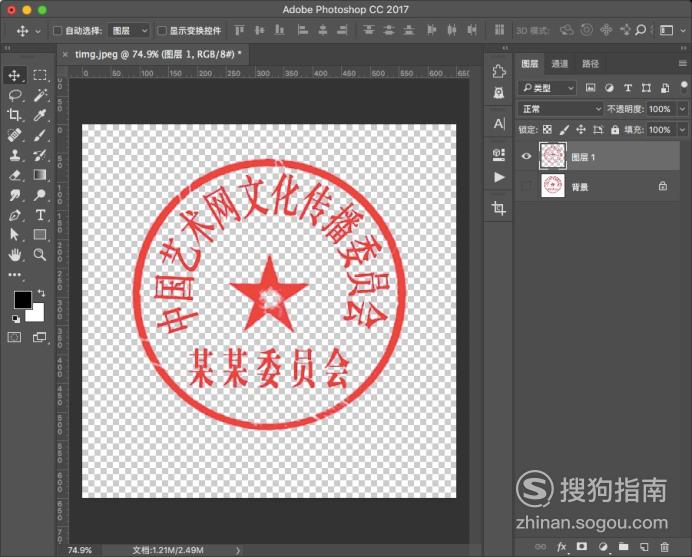The height and width of the screenshot is (557, 692).
Task: Select the Crop tool in the toolbox
Action: [x=14, y=115]
